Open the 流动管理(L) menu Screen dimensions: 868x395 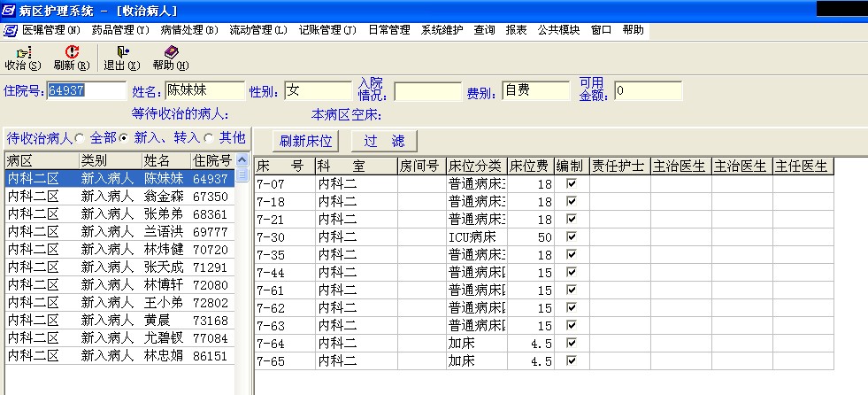258,30
